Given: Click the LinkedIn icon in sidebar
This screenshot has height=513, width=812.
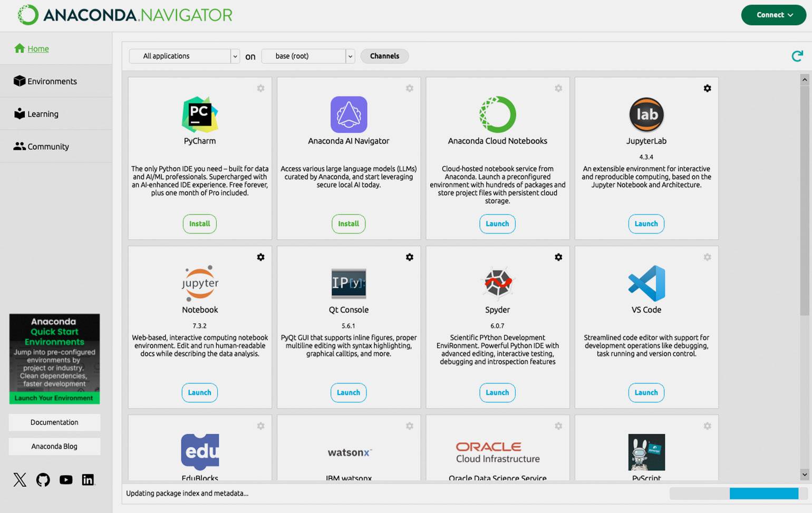Looking at the screenshot, I should [88, 480].
